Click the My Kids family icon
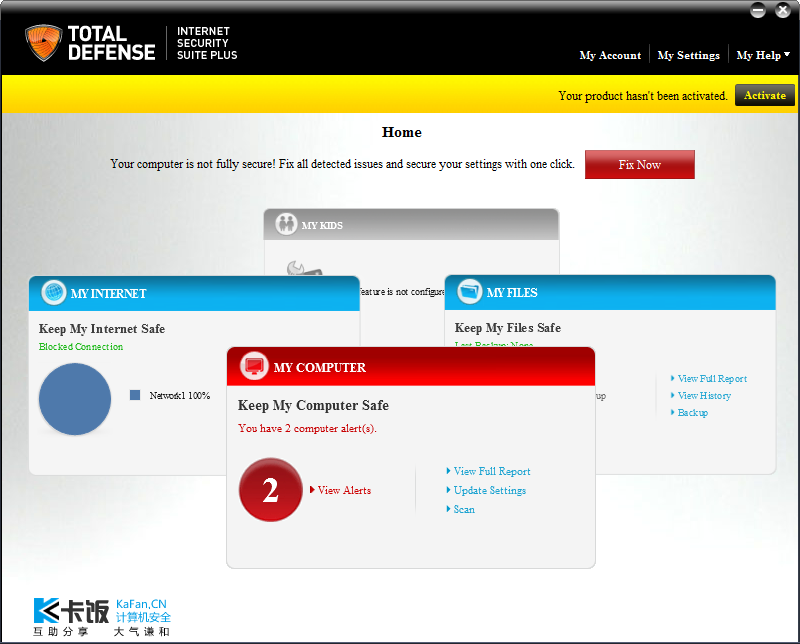The image size is (800, 644). tap(286, 224)
